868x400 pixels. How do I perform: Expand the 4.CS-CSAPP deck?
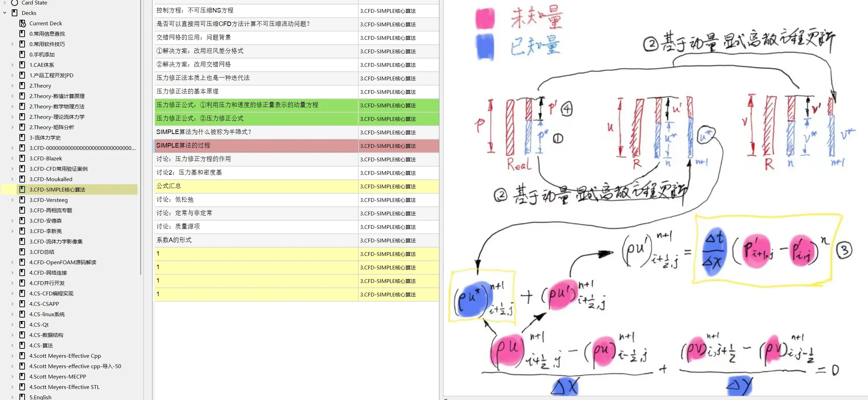(x=12, y=304)
